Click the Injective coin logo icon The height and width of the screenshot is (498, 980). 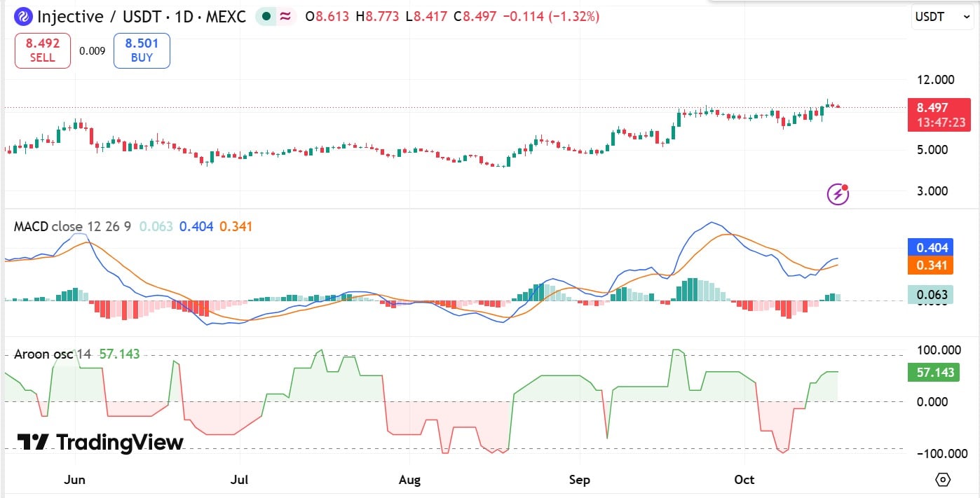(23, 16)
